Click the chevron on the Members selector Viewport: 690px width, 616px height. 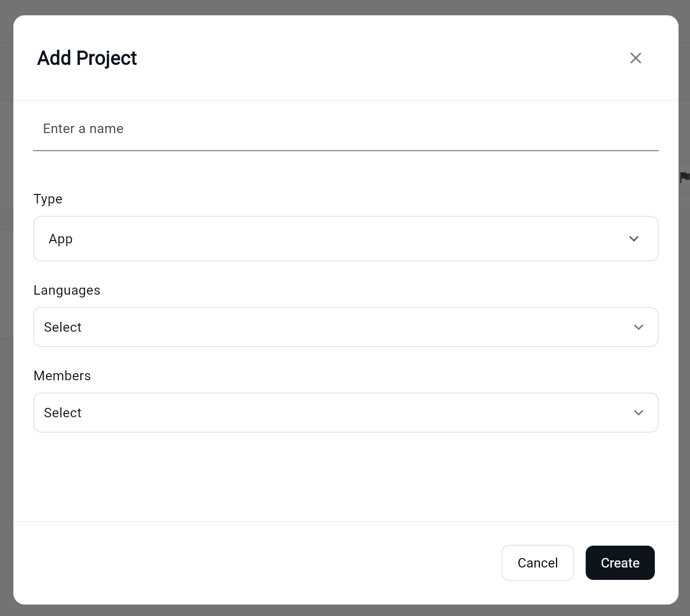[x=638, y=413]
